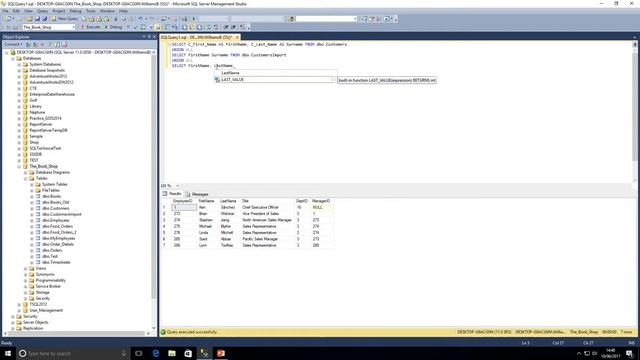This screenshot has width=640, height=360.
Task: Click the Object Explorer vertical scrollbar
Action: (154, 176)
